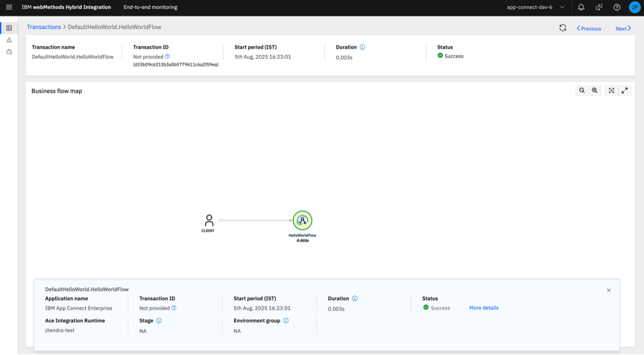The image size is (644, 355).
Task: Open the alerts triangle icon in sidebar
Action: click(9, 40)
